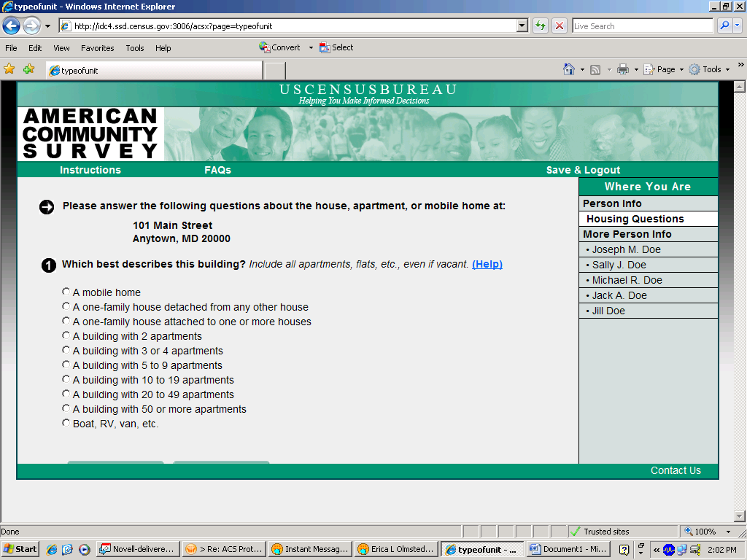The image size is (747, 560).
Task: Open a new blank tab
Action: (x=275, y=71)
